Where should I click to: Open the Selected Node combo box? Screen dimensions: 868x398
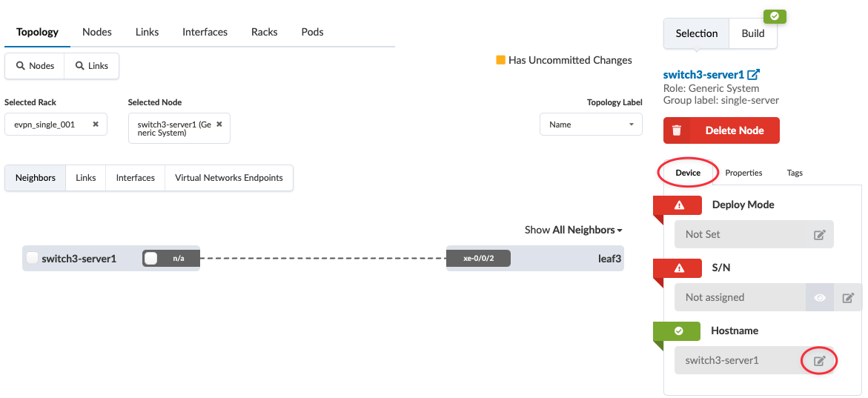coord(173,128)
